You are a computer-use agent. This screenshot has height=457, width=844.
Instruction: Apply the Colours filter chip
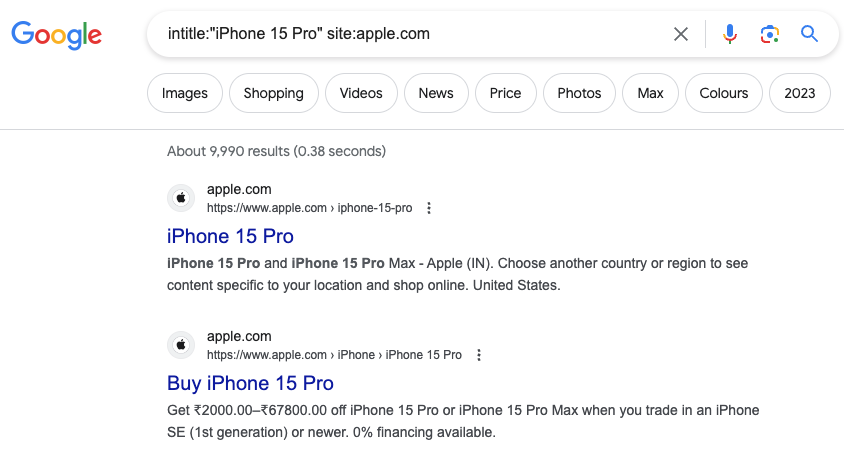pos(724,93)
